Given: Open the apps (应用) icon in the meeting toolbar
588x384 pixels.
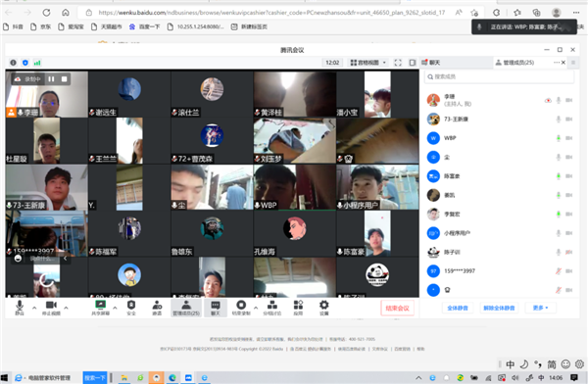Looking at the screenshot, I should click(298, 308).
